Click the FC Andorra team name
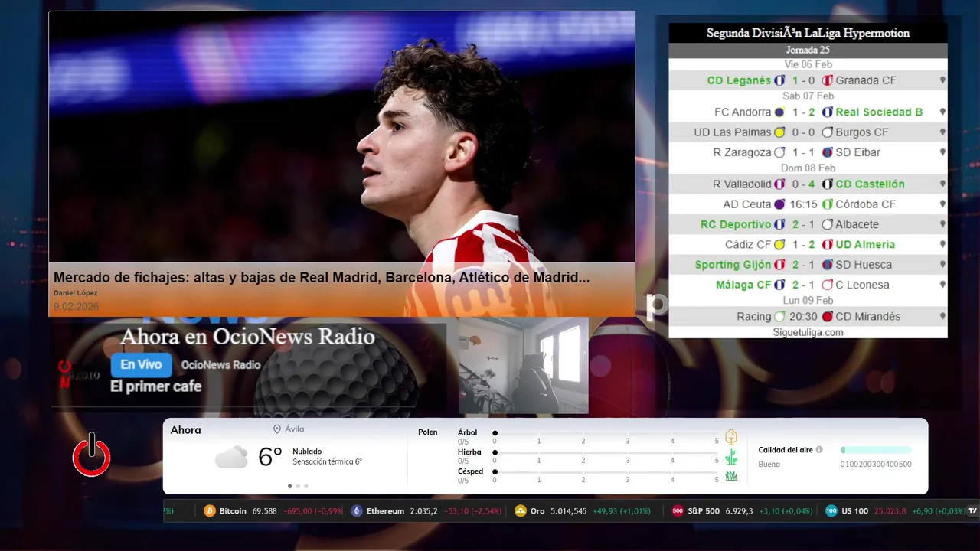The width and height of the screenshot is (980, 551). [x=743, y=112]
